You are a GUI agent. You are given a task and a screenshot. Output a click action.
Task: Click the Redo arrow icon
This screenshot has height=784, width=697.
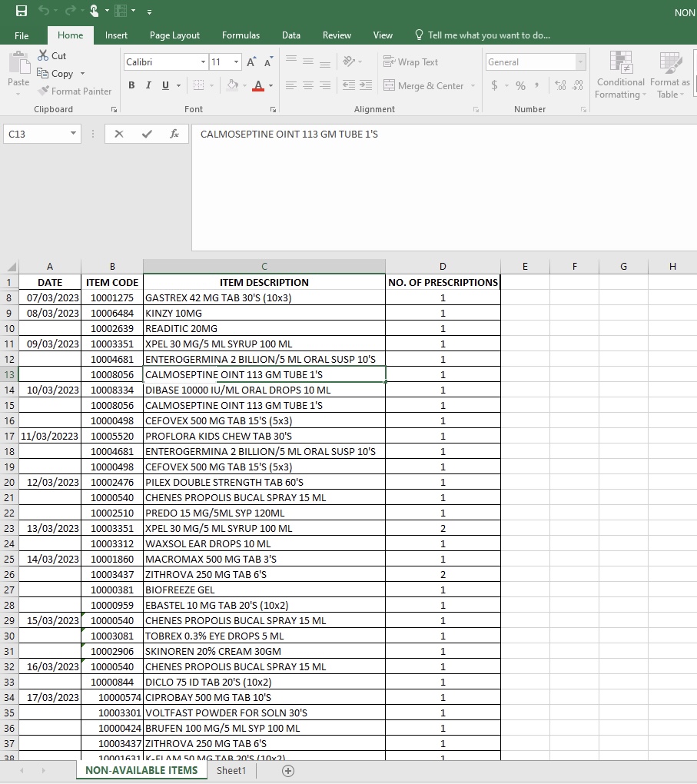[x=70, y=11]
